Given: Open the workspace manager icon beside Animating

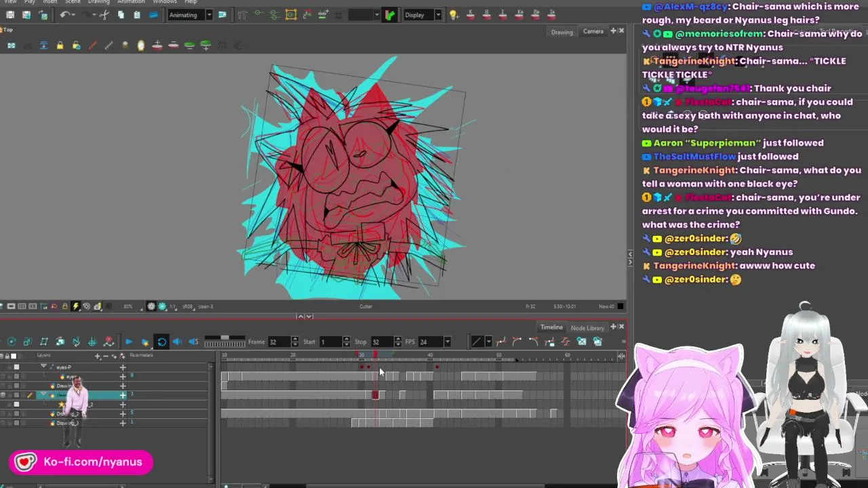Looking at the screenshot, I should click(222, 15).
